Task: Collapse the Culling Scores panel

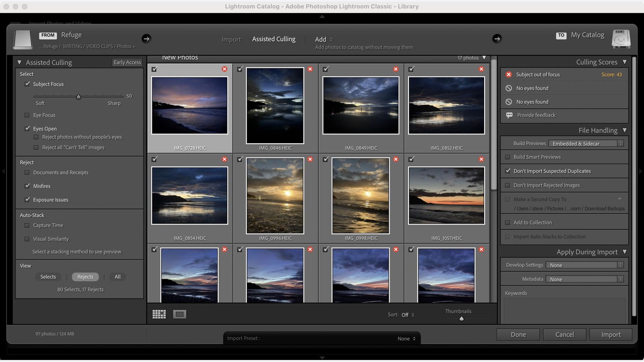Action: click(x=624, y=62)
